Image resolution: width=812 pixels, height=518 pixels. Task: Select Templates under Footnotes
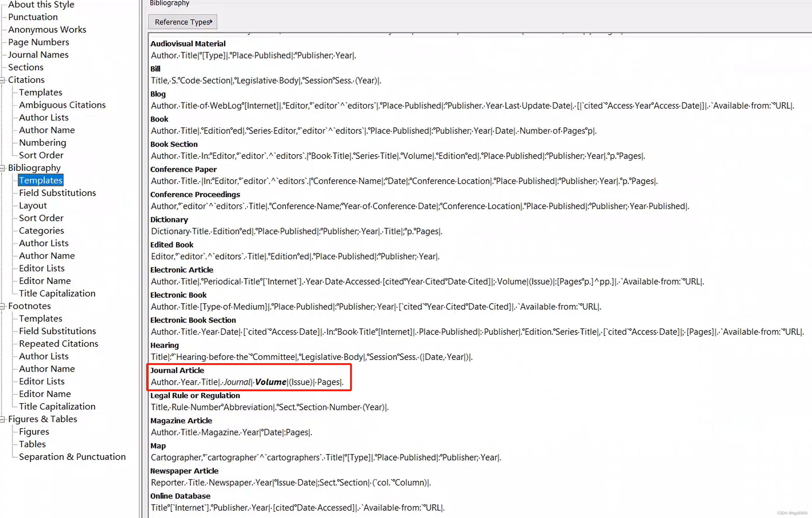pos(40,318)
